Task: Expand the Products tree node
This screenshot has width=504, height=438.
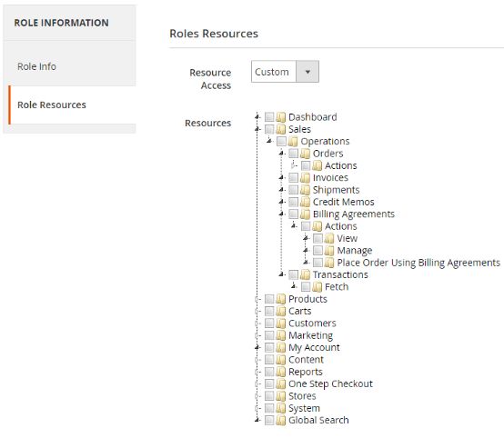Action: click(257, 299)
